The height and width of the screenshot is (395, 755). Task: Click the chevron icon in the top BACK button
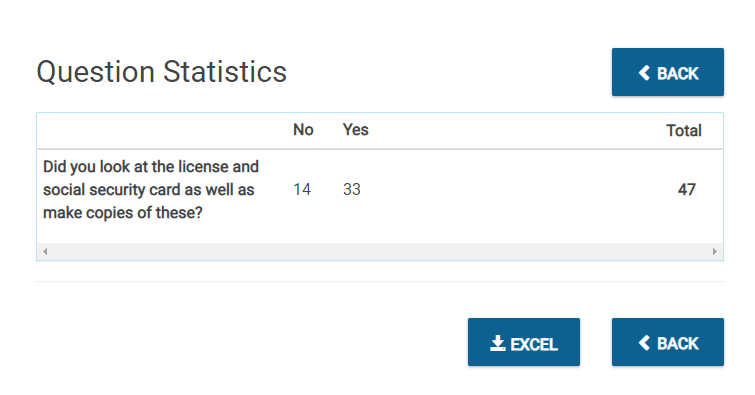tap(644, 73)
